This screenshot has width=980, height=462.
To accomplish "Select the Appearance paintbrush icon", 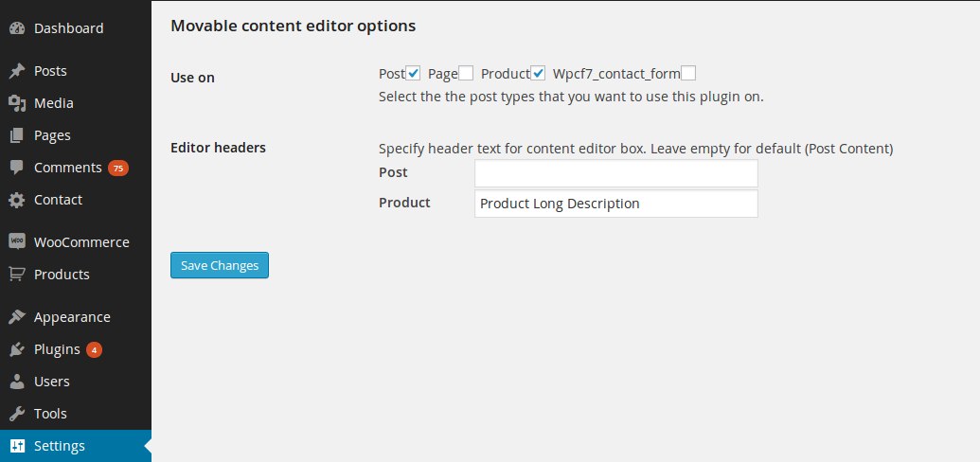I will tap(17, 317).
